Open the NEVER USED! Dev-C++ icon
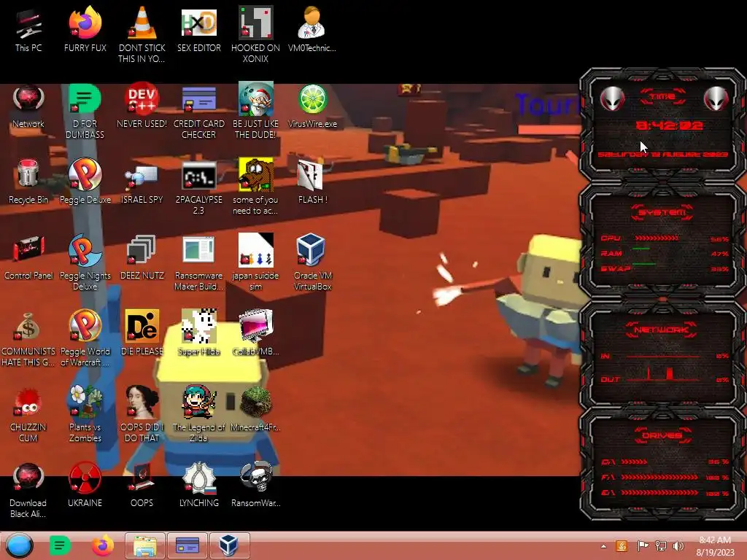 click(142, 106)
